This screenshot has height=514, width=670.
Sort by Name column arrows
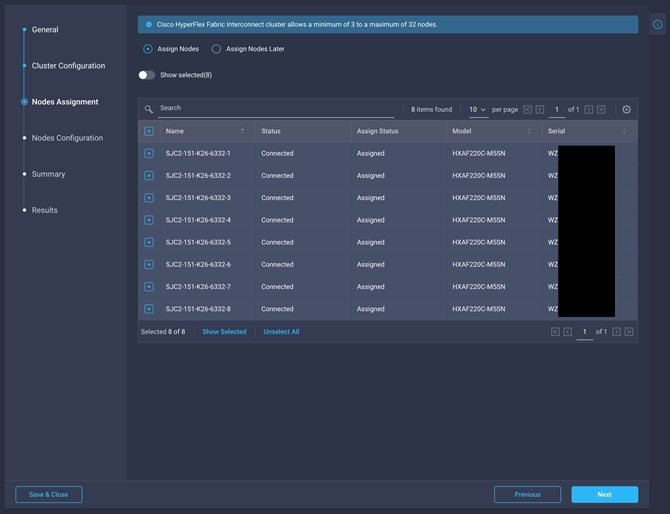tap(242, 131)
